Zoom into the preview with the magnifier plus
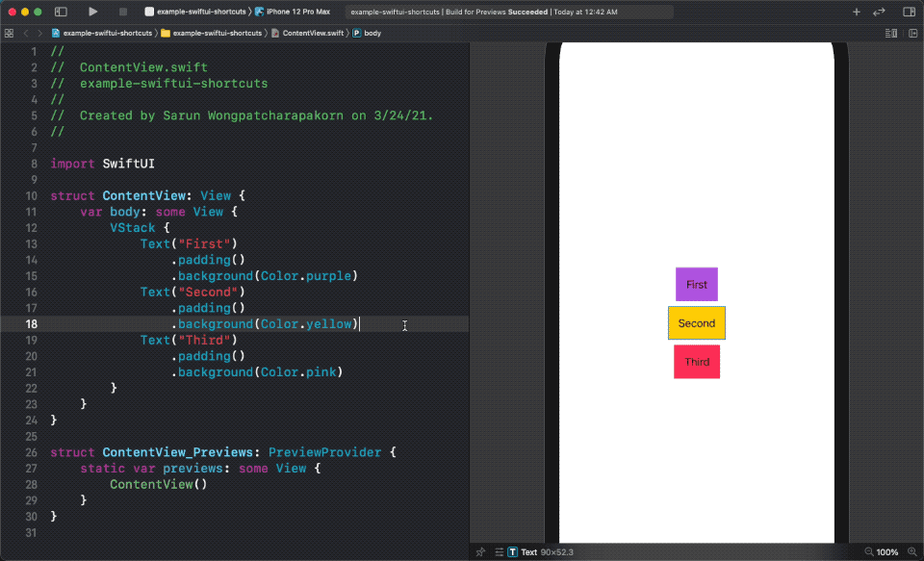The width and height of the screenshot is (924, 561). click(x=911, y=551)
